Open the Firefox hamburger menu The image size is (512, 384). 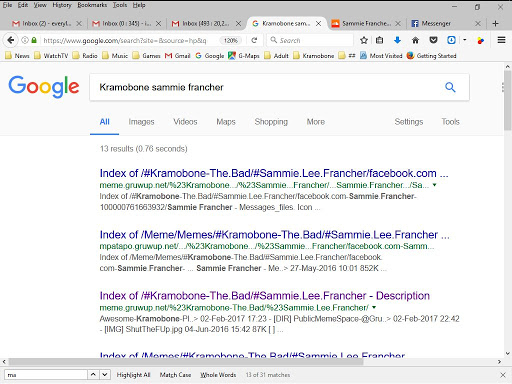click(501, 40)
